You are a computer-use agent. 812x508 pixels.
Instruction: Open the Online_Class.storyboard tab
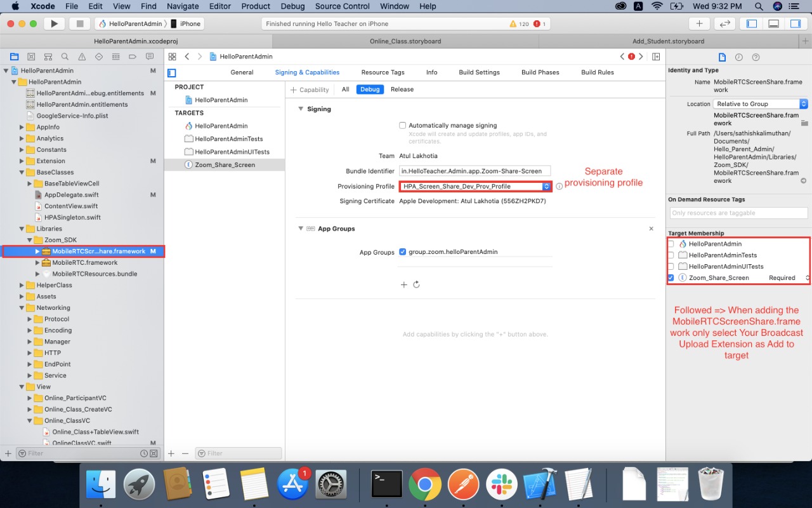click(x=405, y=41)
